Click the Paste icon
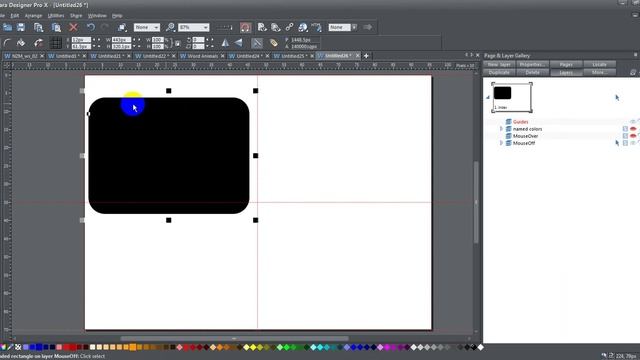Viewport: 640px width, 360px height. [56, 27]
